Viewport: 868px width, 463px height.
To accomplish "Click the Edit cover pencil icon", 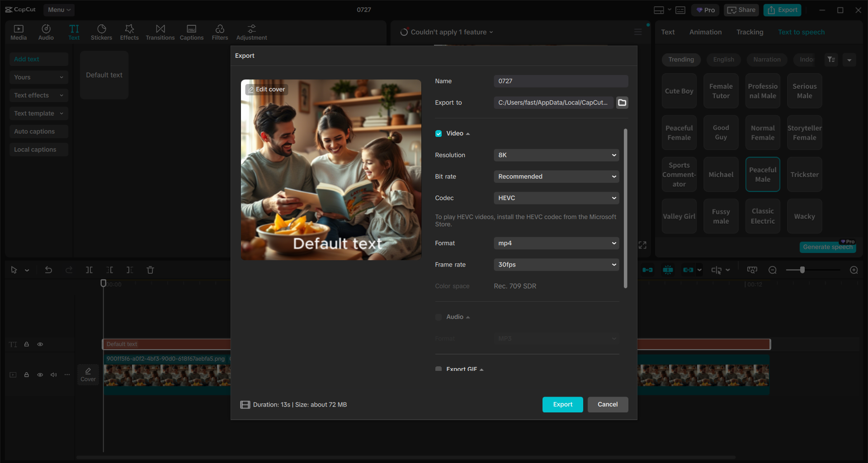I will pyautogui.click(x=251, y=89).
